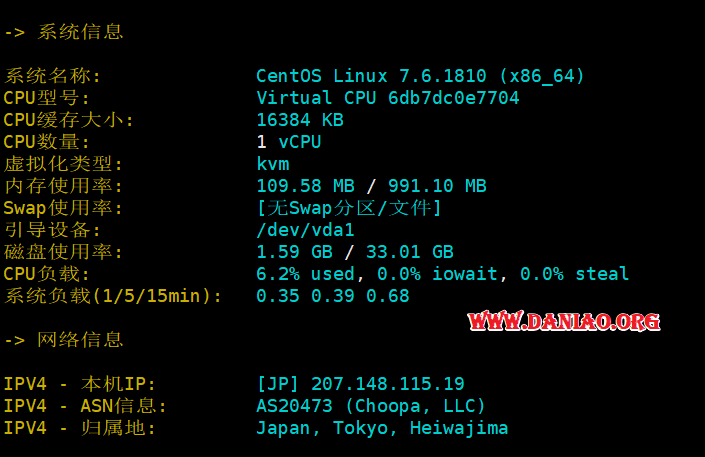
Task: Click the 磁盘使用率 label
Action: [63, 252]
